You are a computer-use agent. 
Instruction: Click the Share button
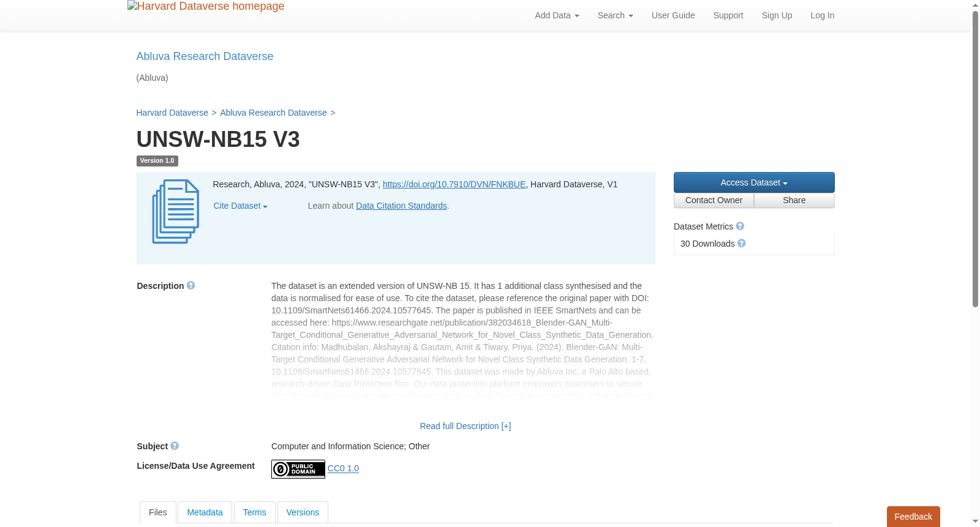click(x=794, y=201)
